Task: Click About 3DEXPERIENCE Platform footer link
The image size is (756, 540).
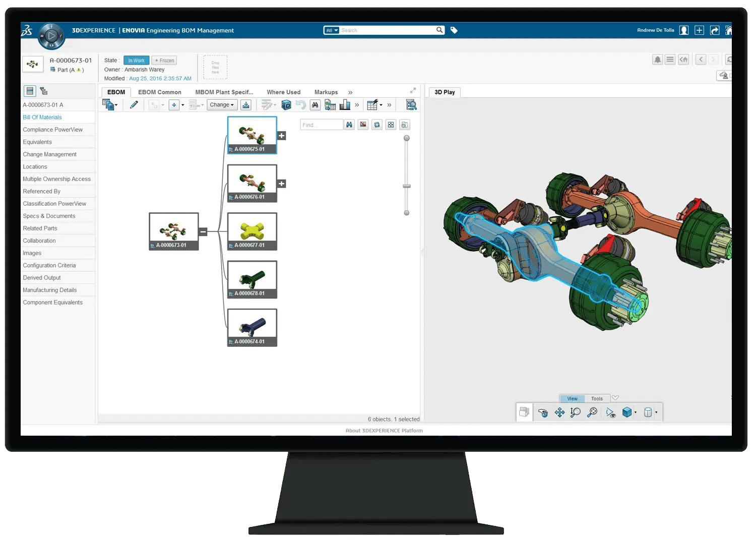Action: pos(384,431)
